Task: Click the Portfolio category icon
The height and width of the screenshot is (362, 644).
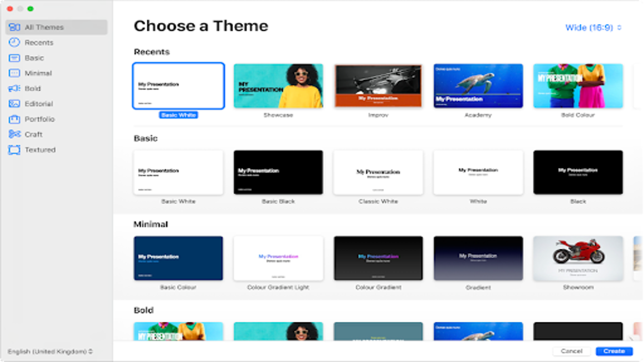Action: point(15,119)
